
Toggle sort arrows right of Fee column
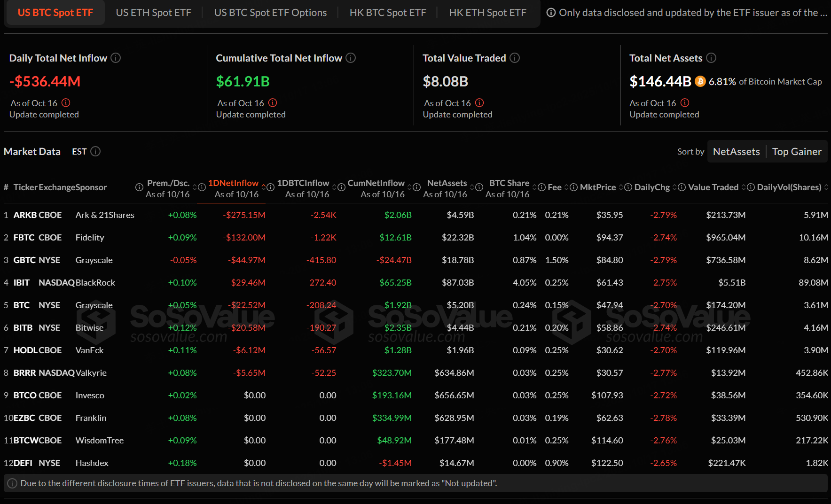coord(566,187)
